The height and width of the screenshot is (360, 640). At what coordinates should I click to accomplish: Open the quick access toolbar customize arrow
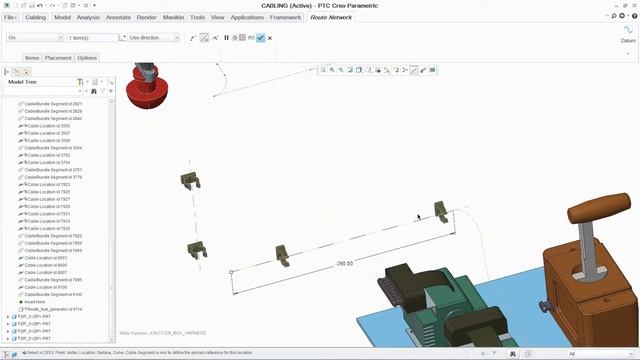pos(94,6)
